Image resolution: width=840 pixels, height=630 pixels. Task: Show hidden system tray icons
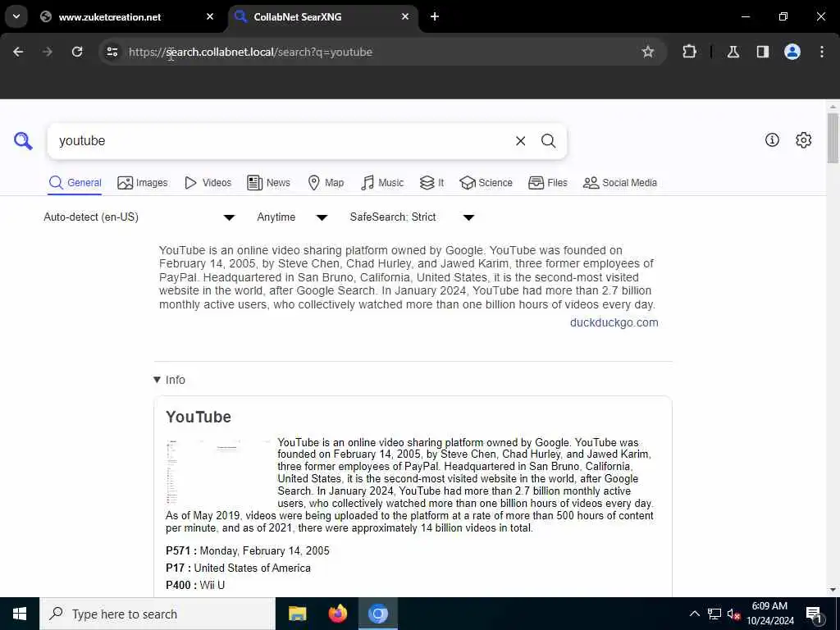click(694, 614)
